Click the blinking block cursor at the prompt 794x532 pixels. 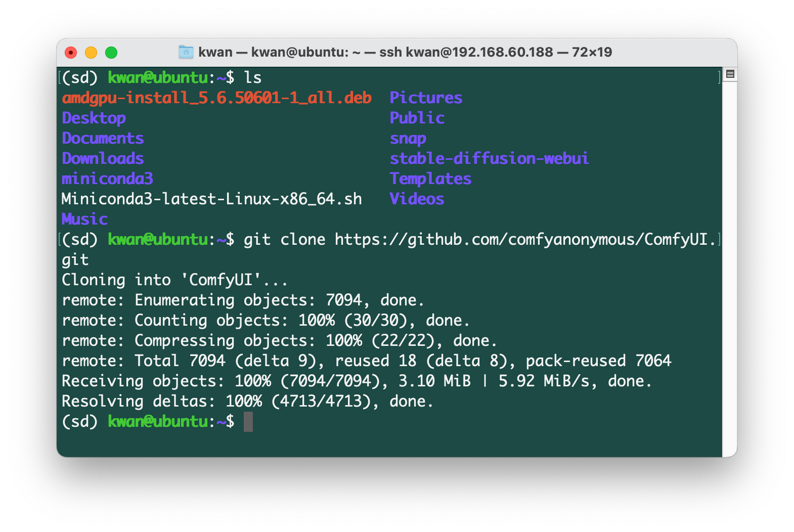coord(248,422)
